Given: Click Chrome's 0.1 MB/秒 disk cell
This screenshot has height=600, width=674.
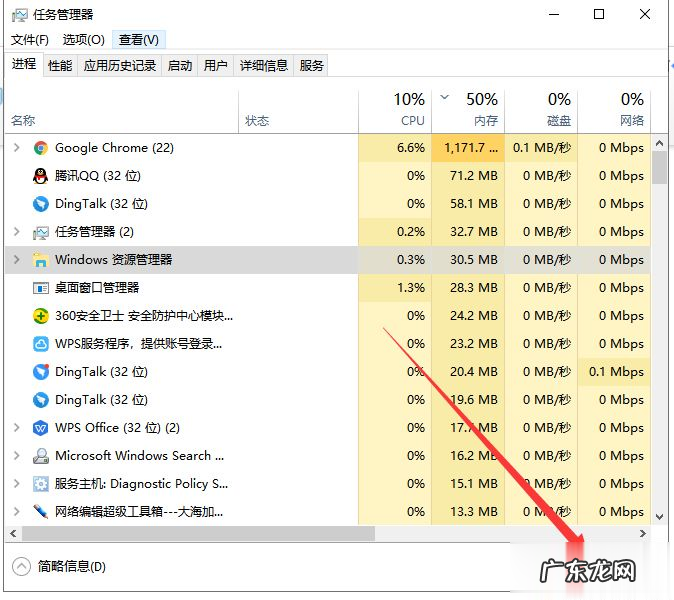Looking at the screenshot, I should [541, 148].
